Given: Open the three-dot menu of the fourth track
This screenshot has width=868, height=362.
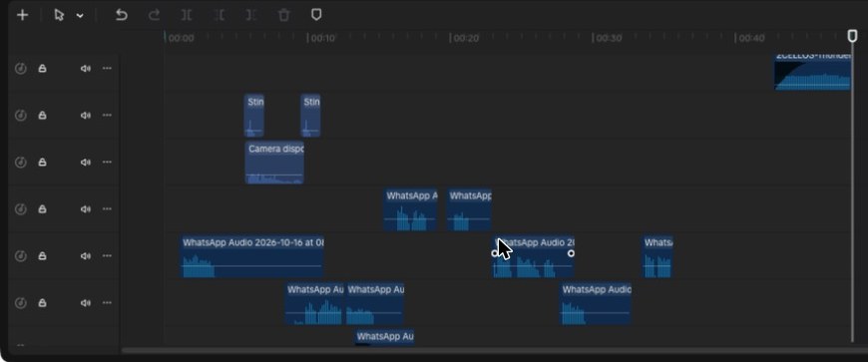Looking at the screenshot, I should pos(107,209).
